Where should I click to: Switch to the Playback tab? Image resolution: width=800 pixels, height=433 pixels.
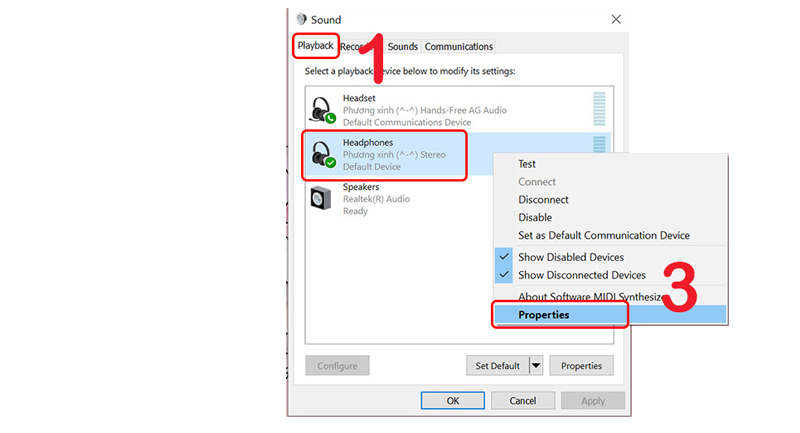315,46
